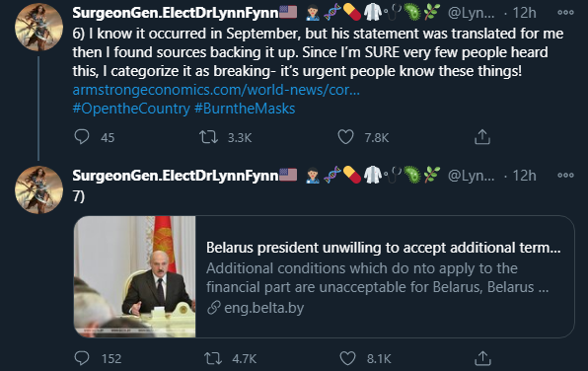The width and height of the screenshot is (588, 371).
Task: Open the #BurntheMasks hashtag
Action: click(x=245, y=109)
